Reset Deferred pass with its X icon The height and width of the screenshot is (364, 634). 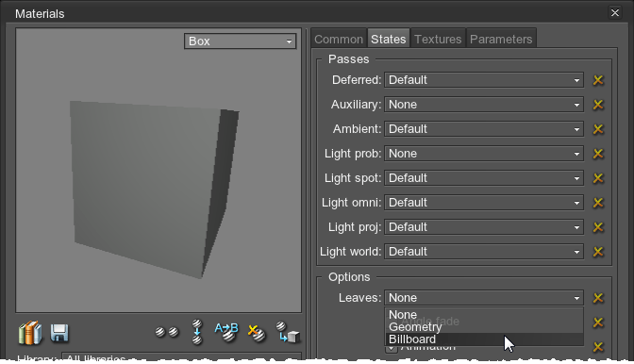(x=598, y=80)
